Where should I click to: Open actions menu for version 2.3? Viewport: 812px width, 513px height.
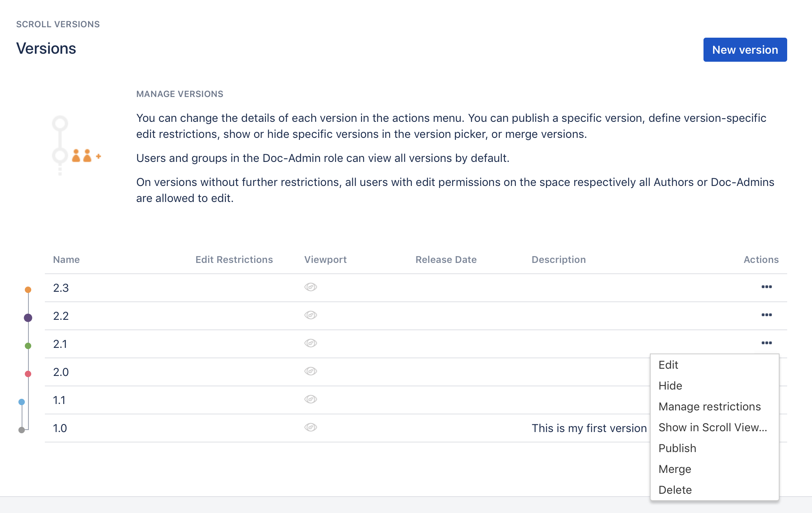point(766,287)
